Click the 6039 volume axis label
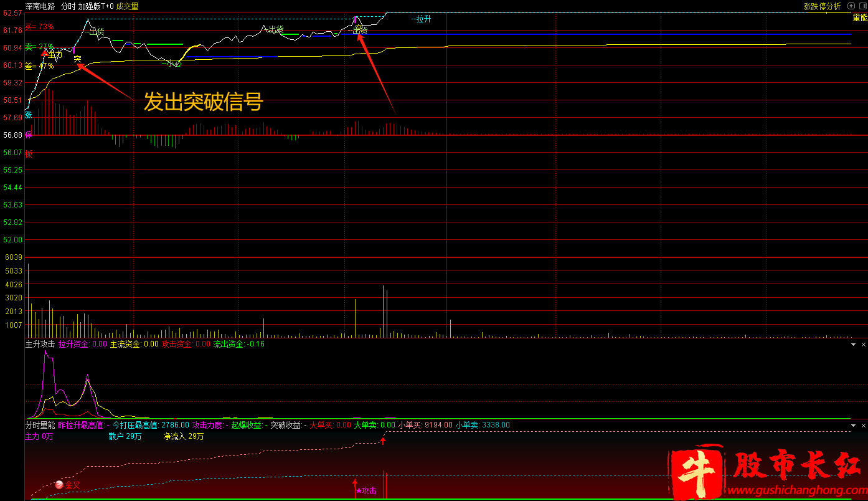868x501 pixels. pyautogui.click(x=14, y=257)
